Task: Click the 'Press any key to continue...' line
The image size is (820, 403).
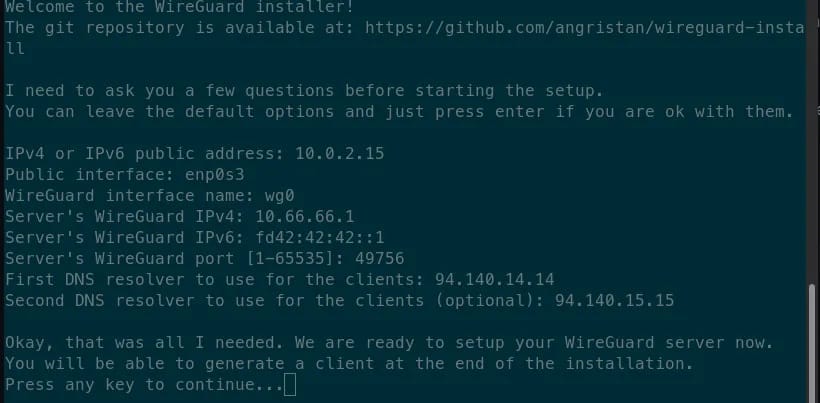Action: tap(145, 385)
